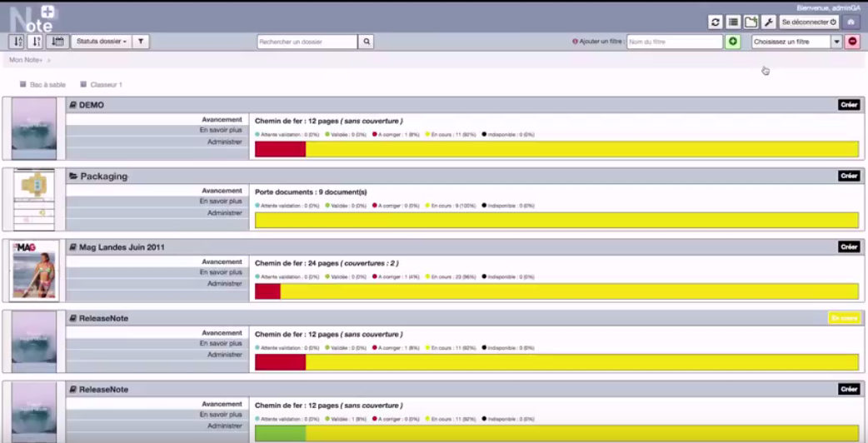Add filter with green plus button

[x=733, y=42]
